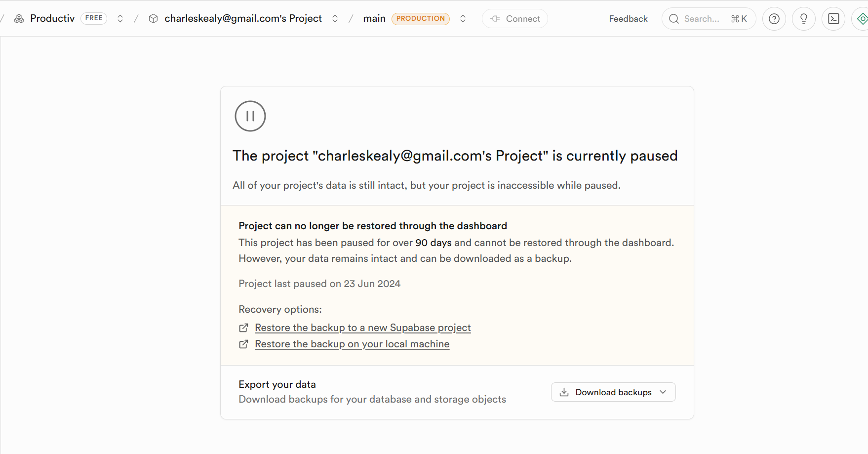This screenshot has height=454, width=868.
Task: Open the SQL terminal icon
Action: [x=833, y=19]
